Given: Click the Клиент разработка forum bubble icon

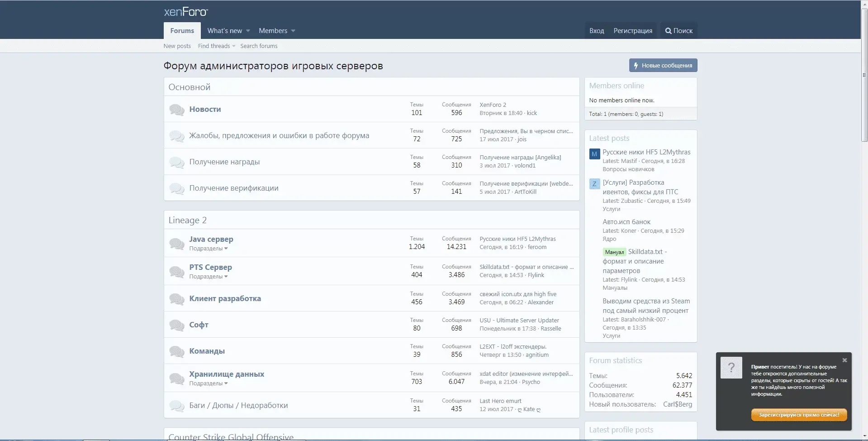Looking at the screenshot, I should [x=176, y=299].
